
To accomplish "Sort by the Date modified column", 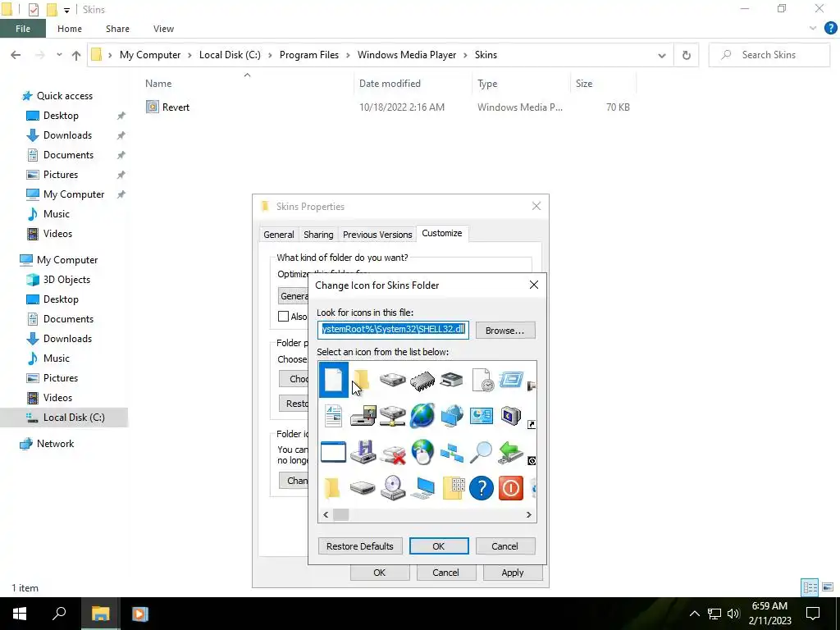I will [x=390, y=84].
